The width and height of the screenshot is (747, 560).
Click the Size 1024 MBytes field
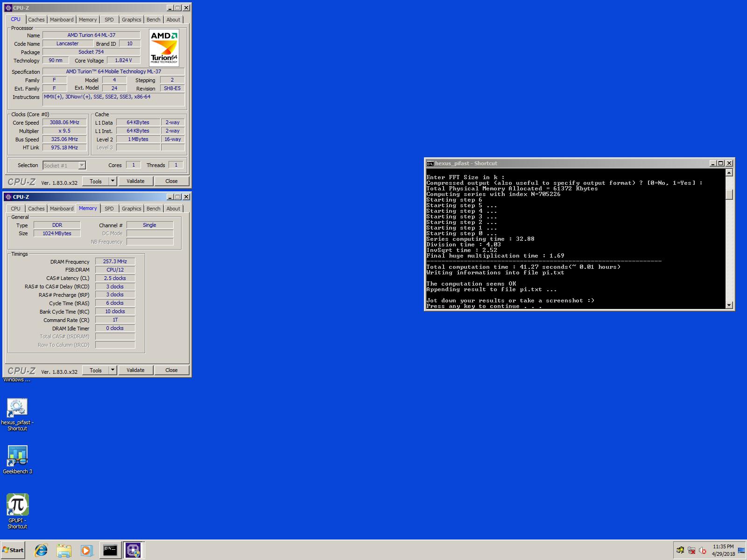[x=57, y=233]
